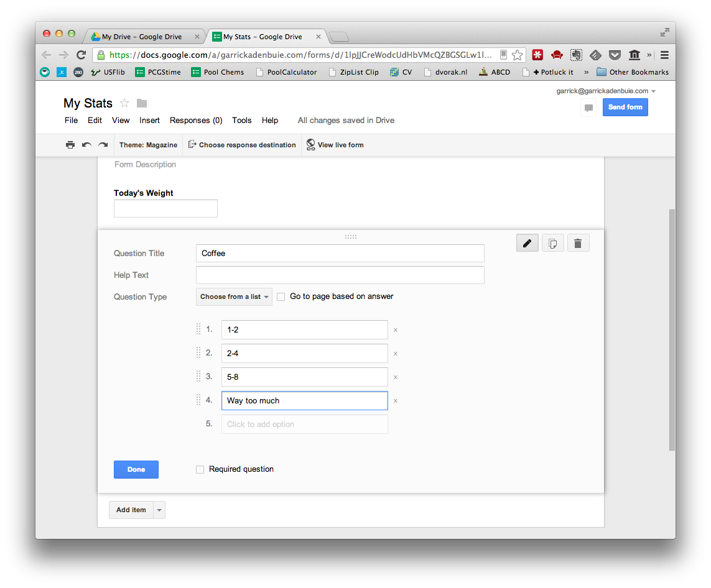Check the Required question box
The height and width of the screenshot is (588, 711).
click(200, 469)
